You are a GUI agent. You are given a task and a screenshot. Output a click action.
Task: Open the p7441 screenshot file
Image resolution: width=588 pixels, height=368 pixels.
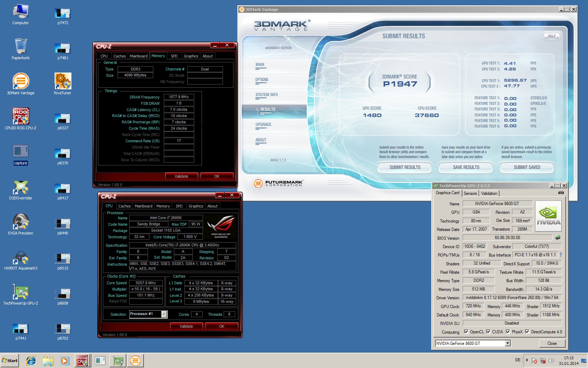21,332
